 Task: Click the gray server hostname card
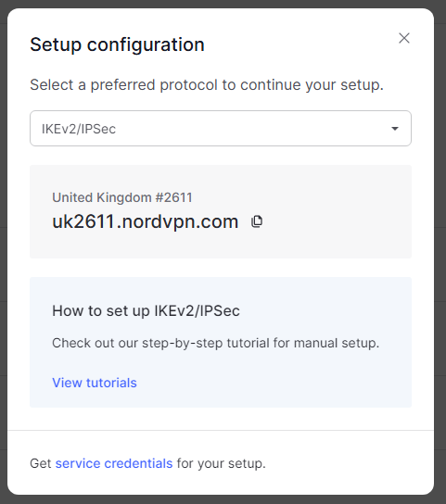tap(221, 211)
